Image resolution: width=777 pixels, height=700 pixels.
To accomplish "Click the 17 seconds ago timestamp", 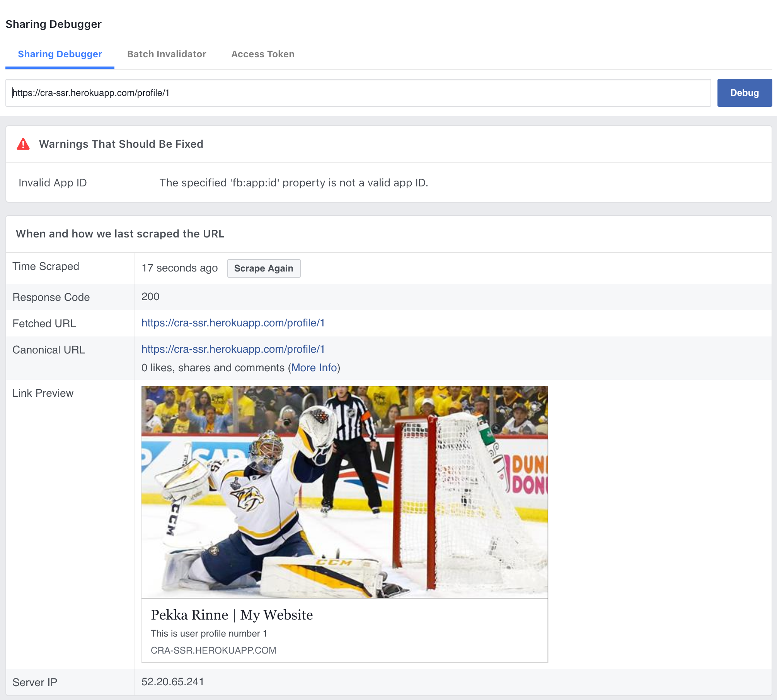I will (x=179, y=268).
